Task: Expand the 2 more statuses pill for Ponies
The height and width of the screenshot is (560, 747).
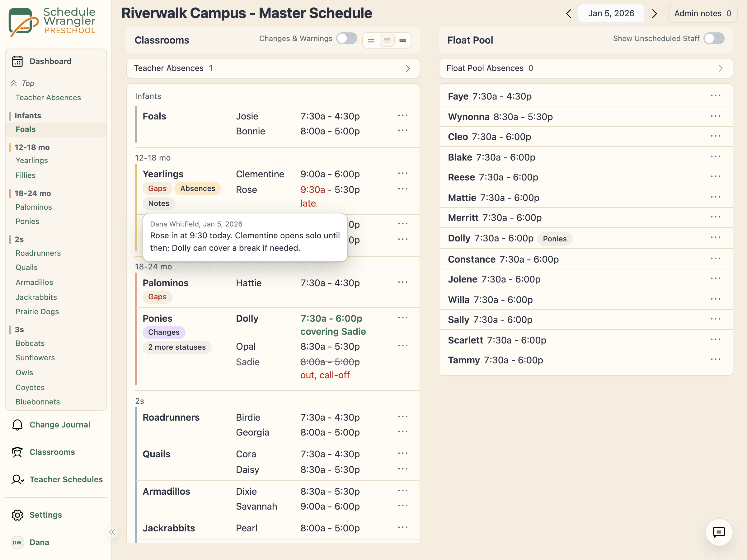Action: click(177, 347)
